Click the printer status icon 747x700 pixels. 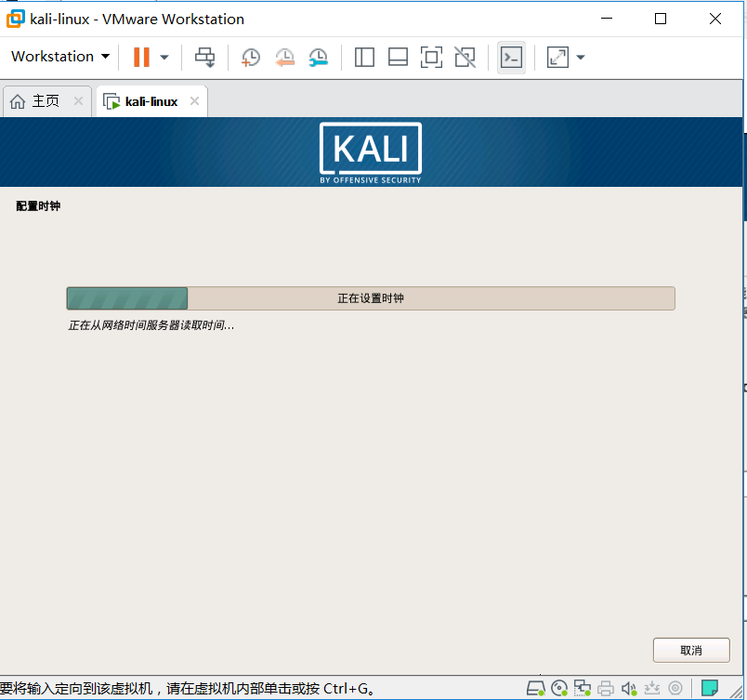pos(606,689)
